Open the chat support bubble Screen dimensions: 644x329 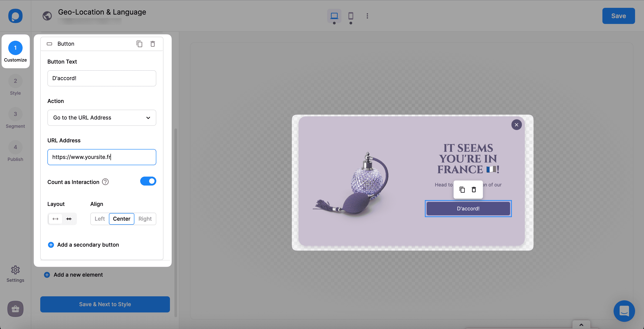624,311
